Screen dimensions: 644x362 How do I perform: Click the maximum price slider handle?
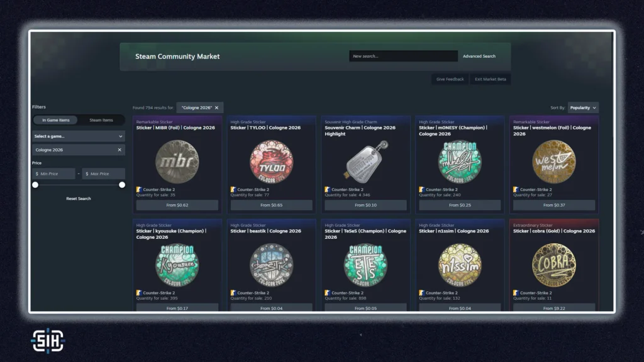pyautogui.click(x=122, y=185)
